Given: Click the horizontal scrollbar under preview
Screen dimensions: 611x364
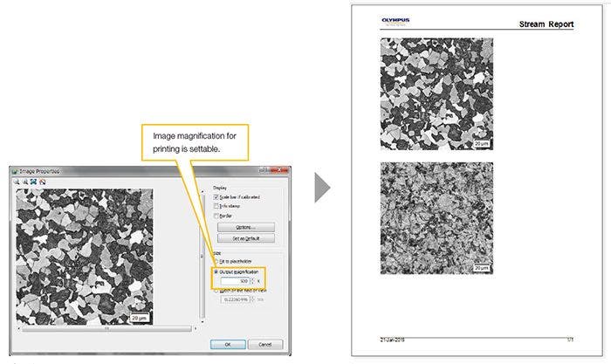Looking at the screenshot, I should click(105, 329).
